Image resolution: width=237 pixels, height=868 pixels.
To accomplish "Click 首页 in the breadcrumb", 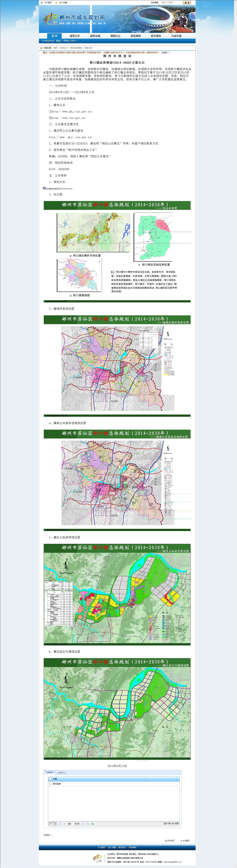I will tap(56, 48).
